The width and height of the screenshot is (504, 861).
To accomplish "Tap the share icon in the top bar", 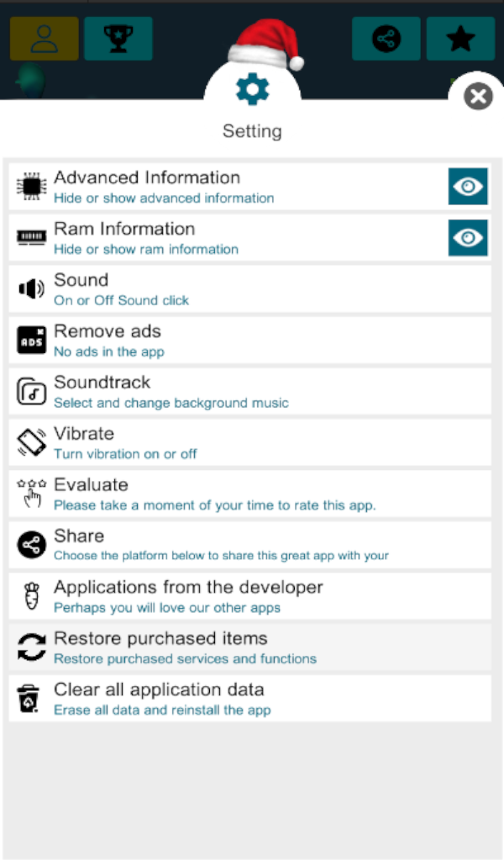I will pyautogui.click(x=386, y=39).
